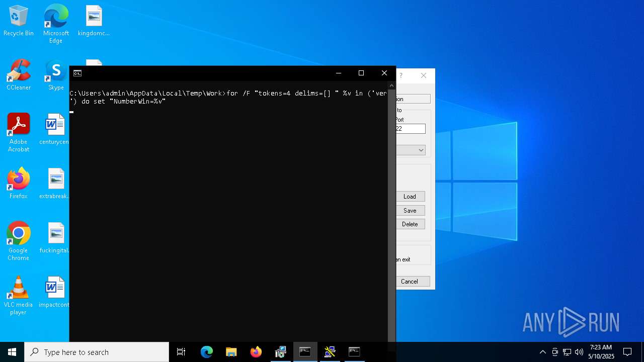Image resolution: width=644 pixels, height=362 pixels.
Task: Expand the dropdown arrow in background dialog
Action: 421,150
